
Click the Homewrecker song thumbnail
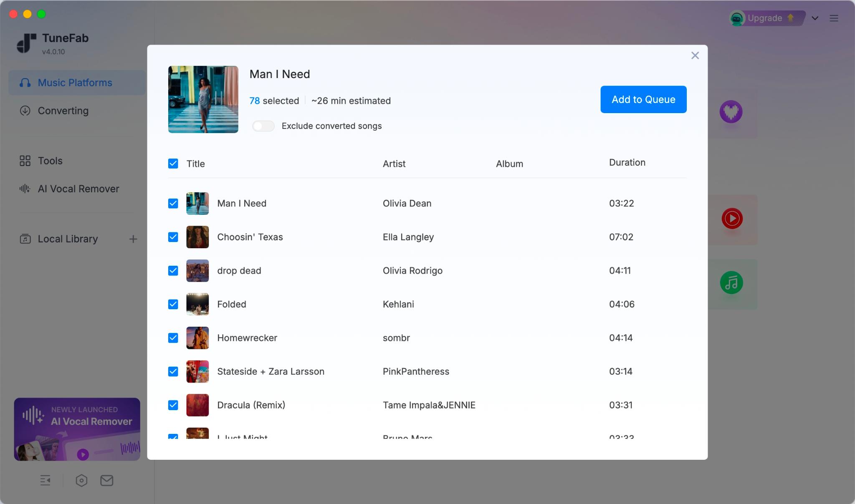(x=197, y=338)
